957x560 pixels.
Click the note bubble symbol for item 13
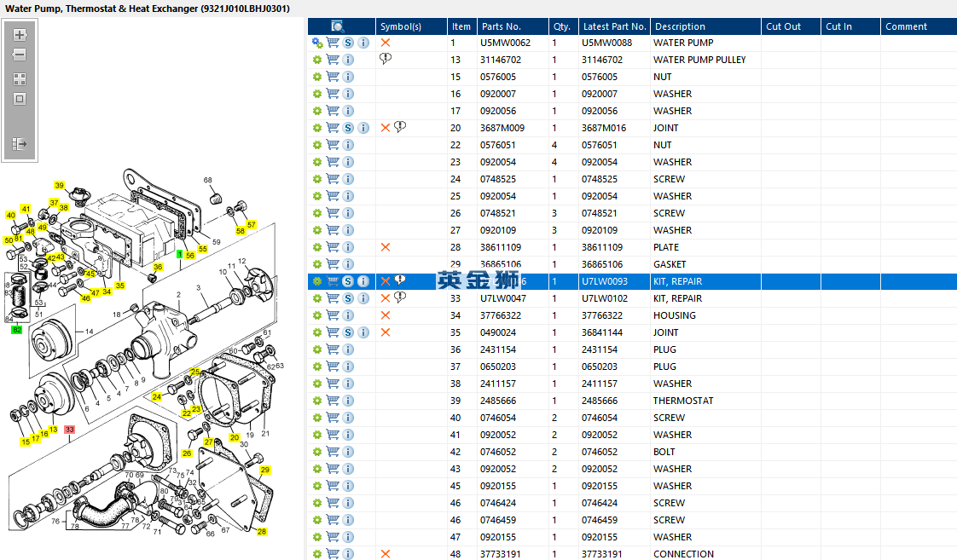pos(386,59)
